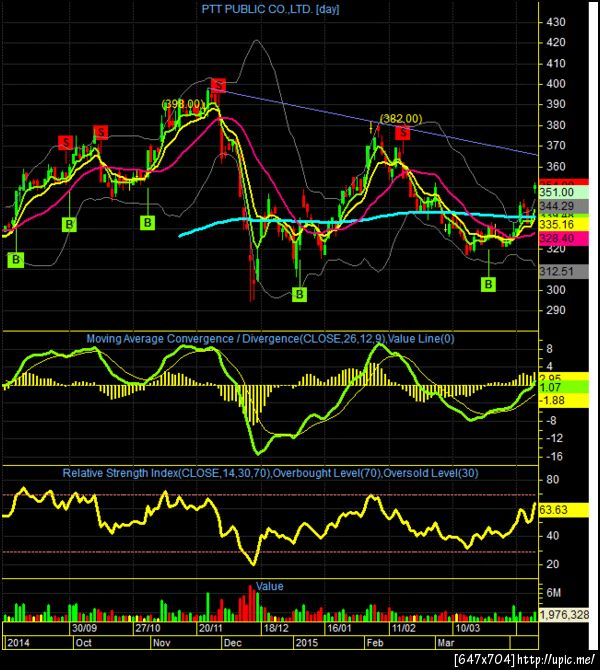Click the yellow 335.16 moving average tag
The height and width of the screenshot is (670, 600).
click(x=564, y=224)
